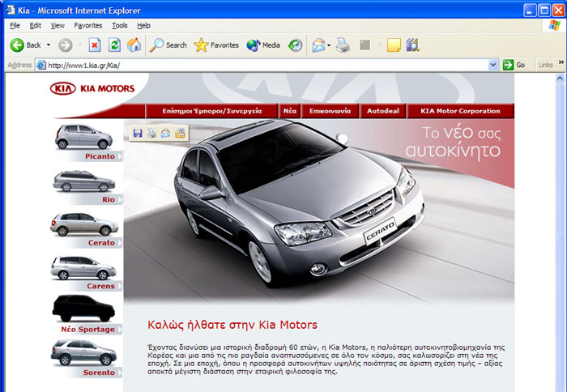The image size is (567, 392).
Task: Open the Picanto model link
Action: [100, 156]
